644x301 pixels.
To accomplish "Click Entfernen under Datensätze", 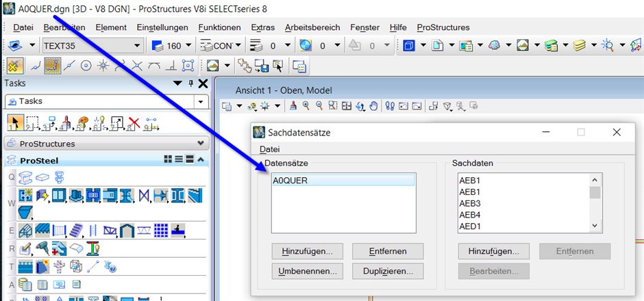I will (388, 251).
